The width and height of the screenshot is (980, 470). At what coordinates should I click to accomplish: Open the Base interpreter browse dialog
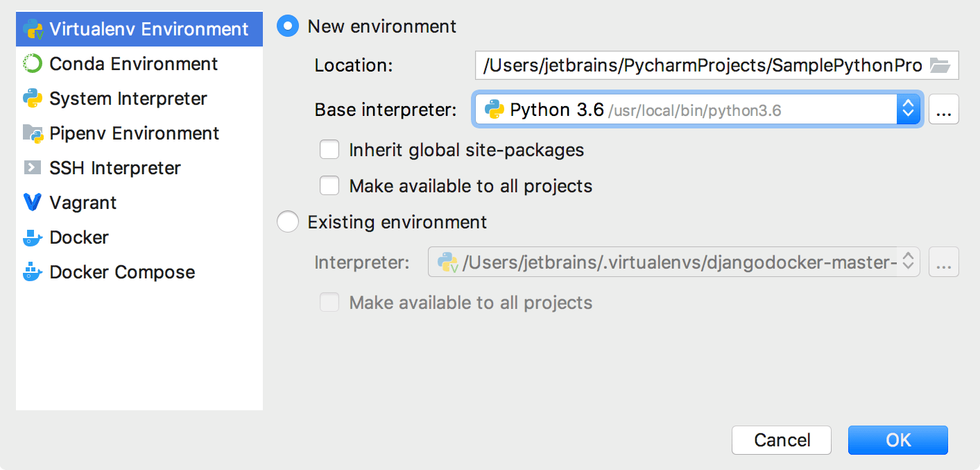(943, 109)
